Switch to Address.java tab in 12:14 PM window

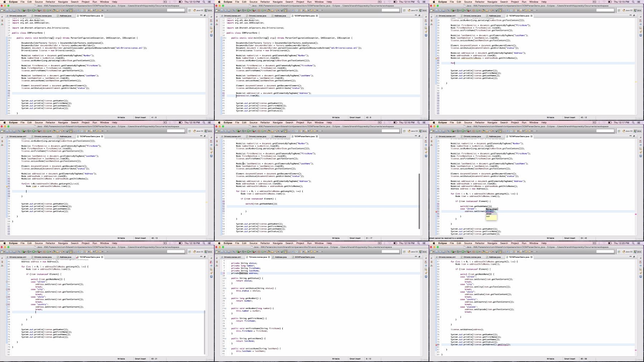tap(279, 16)
